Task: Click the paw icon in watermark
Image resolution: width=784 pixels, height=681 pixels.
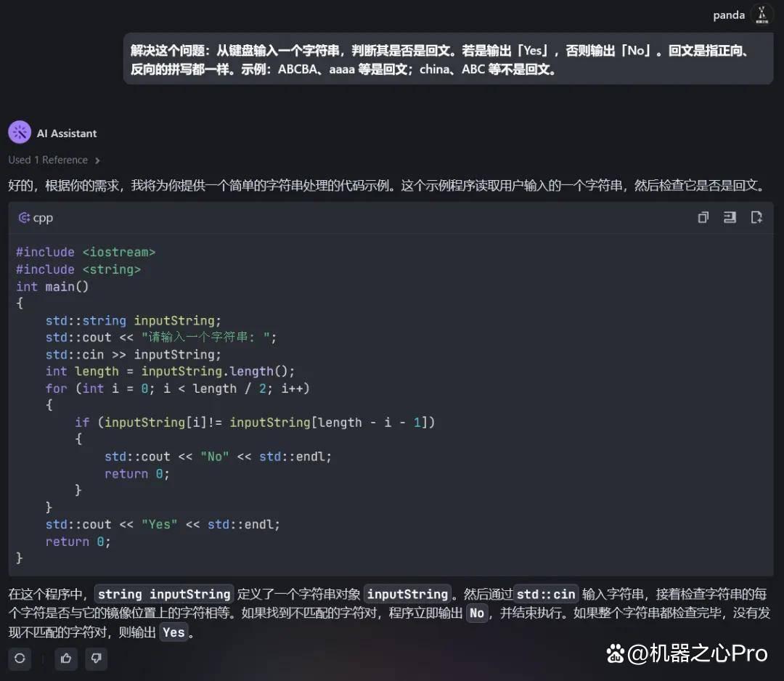Action: (x=615, y=653)
